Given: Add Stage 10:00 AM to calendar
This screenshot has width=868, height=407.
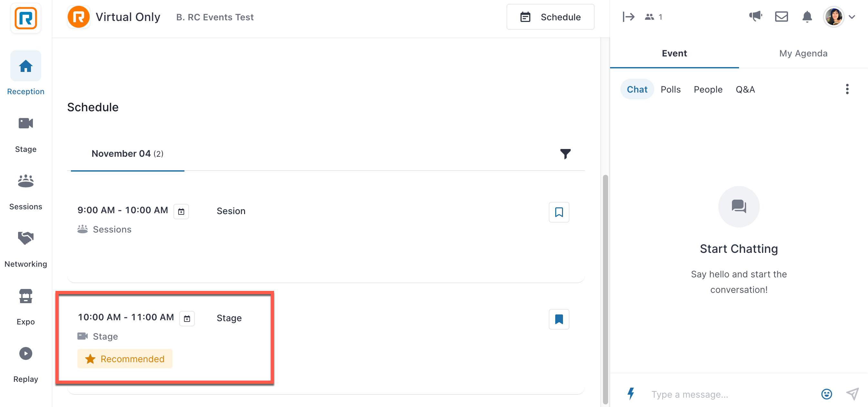Looking at the screenshot, I should tap(187, 318).
